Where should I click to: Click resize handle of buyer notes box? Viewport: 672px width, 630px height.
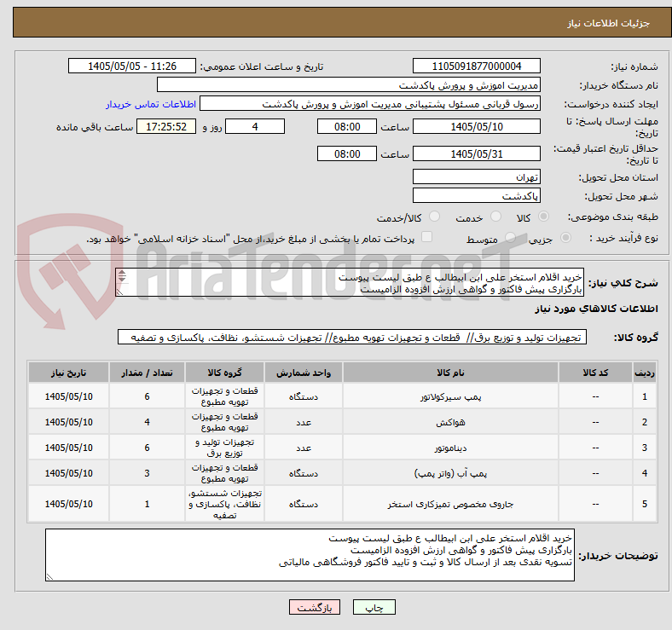click(49, 577)
